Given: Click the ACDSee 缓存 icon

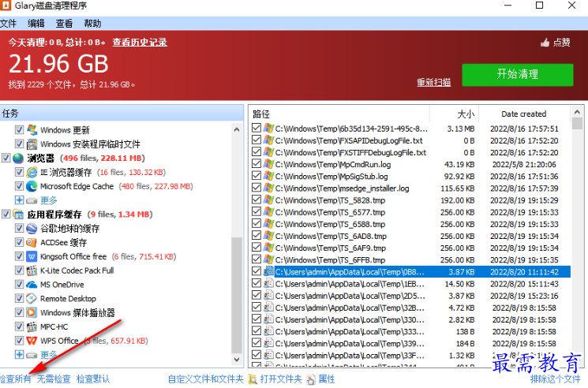Looking at the screenshot, I should [32, 242].
